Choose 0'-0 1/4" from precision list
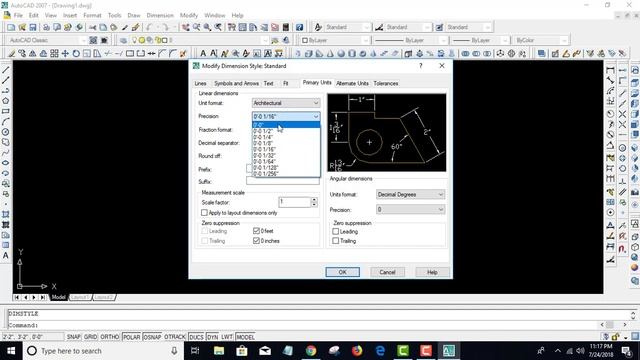640x360 pixels. click(x=286, y=138)
